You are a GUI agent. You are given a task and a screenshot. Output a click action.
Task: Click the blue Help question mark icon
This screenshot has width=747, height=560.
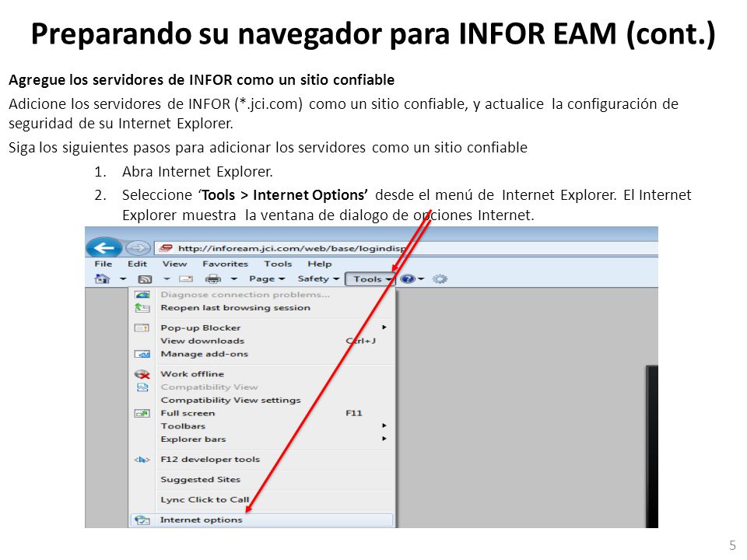coord(407,279)
